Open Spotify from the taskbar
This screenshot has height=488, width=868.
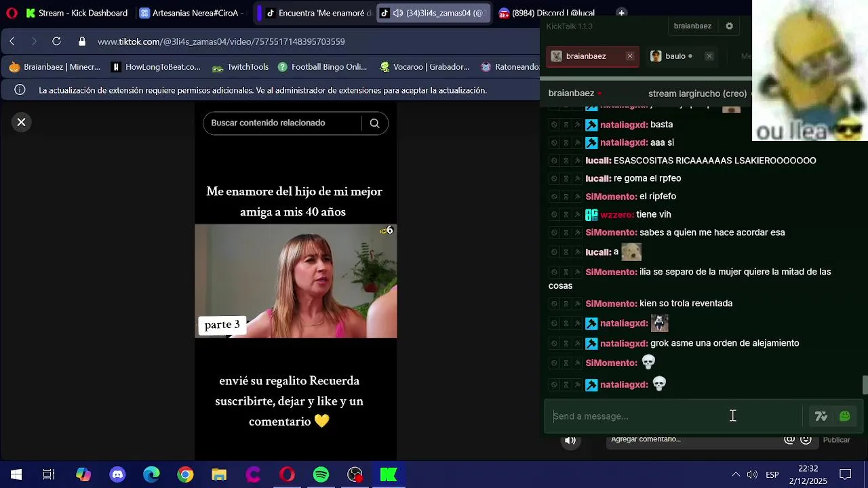[x=321, y=474]
